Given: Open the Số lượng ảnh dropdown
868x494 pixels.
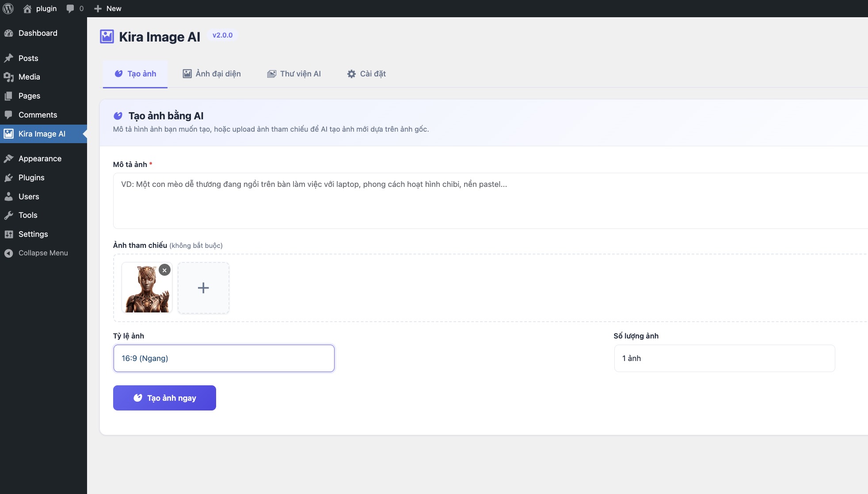Looking at the screenshot, I should [x=724, y=358].
